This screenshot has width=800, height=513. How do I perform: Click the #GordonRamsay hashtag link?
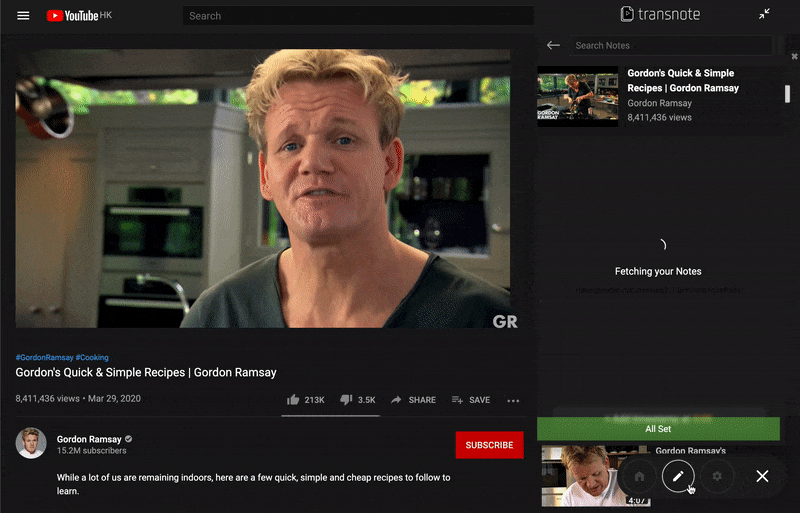coord(43,357)
